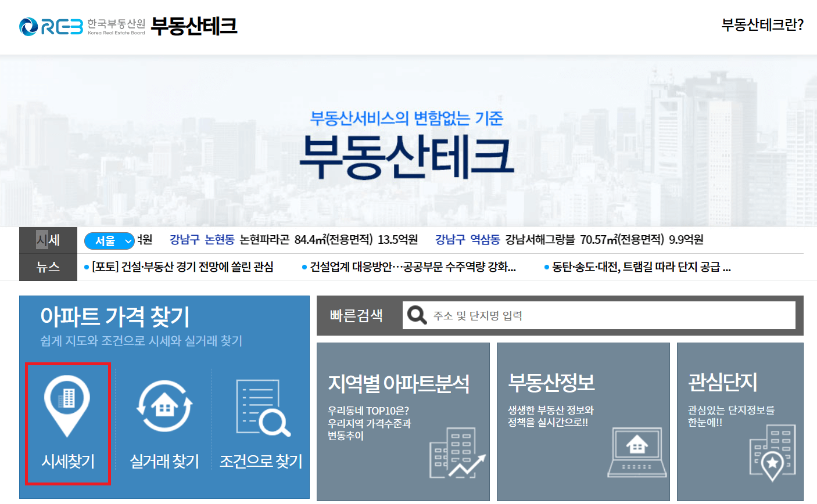Click the magnifier icon in 빠른검색
Image resolution: width=817 pixels, height=504 pixels.
click(x=416, y=315)
